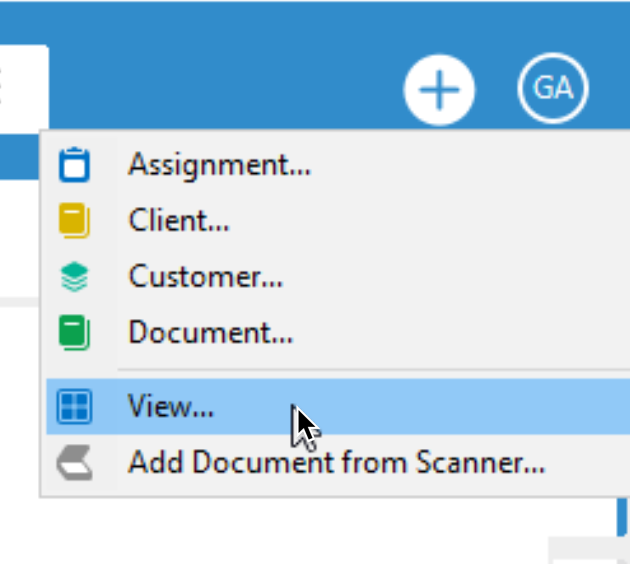Click the blue clipboard Assignment icon
630x564 pixels.
click(74, 165)
